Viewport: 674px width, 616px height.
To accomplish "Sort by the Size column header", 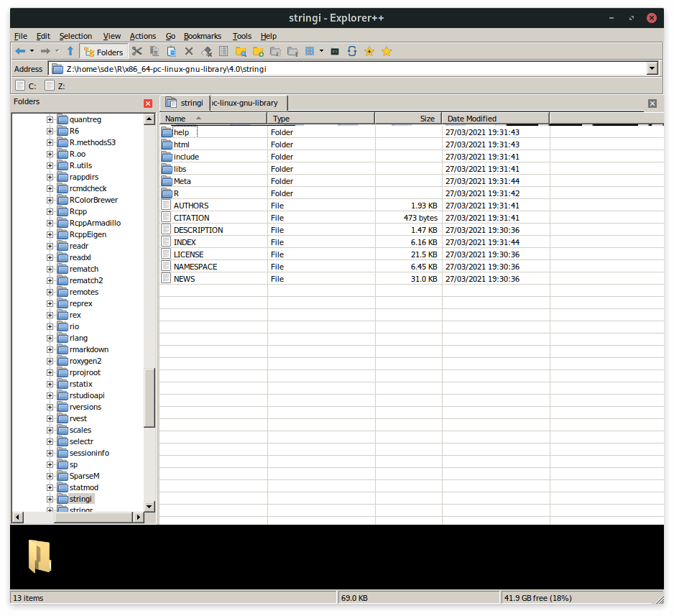I will click(x=408, y=119).
